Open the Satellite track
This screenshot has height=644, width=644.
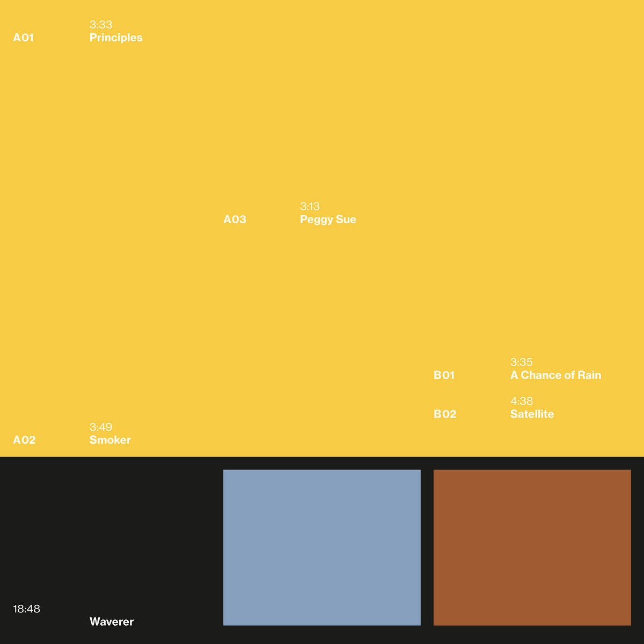click(x=532, y=414)
